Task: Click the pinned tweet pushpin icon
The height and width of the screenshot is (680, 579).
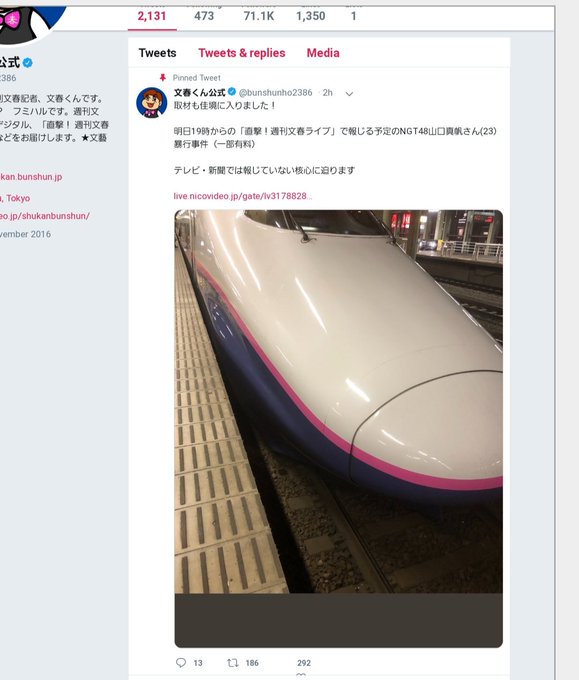Action: click(x=163, y=78)
